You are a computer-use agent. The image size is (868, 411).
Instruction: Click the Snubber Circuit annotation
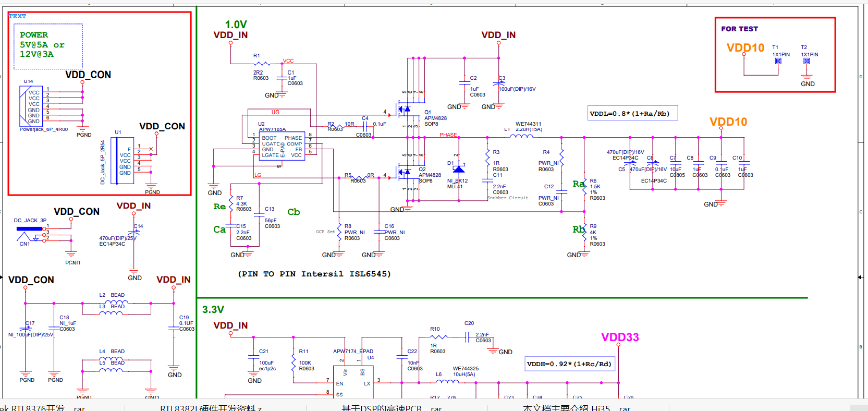pos(508,198)
